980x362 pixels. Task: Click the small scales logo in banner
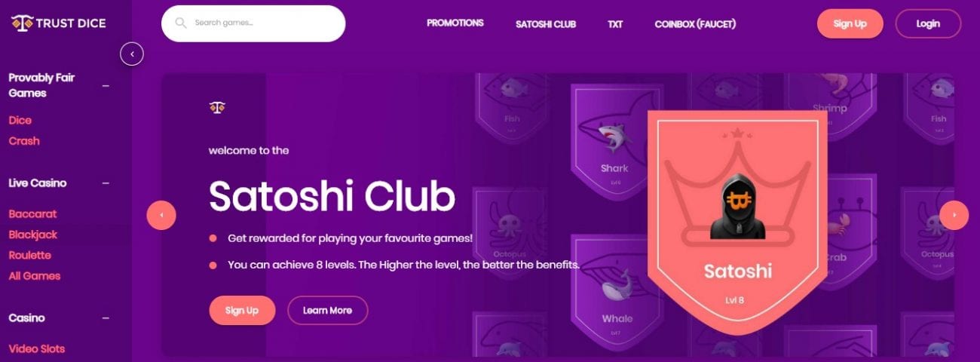[x=217, y=108]
